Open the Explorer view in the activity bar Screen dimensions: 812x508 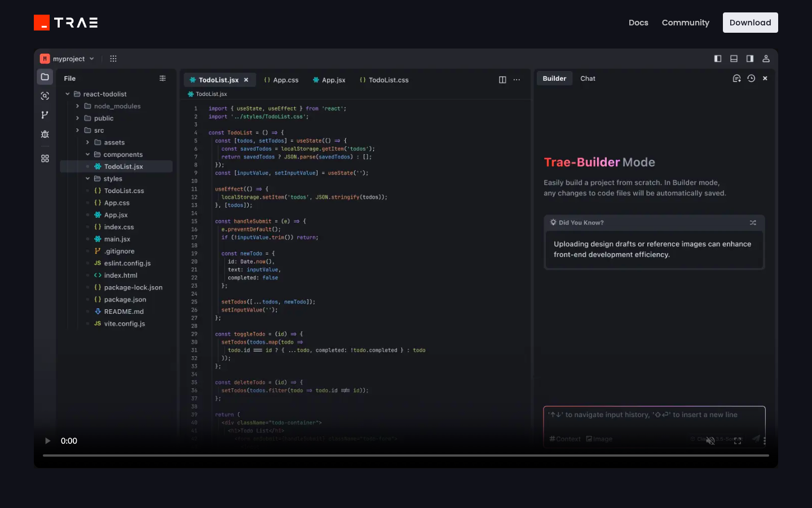45,77
